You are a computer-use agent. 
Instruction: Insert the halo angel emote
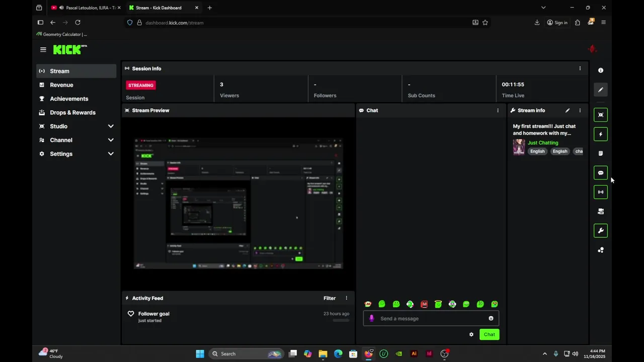438,304
